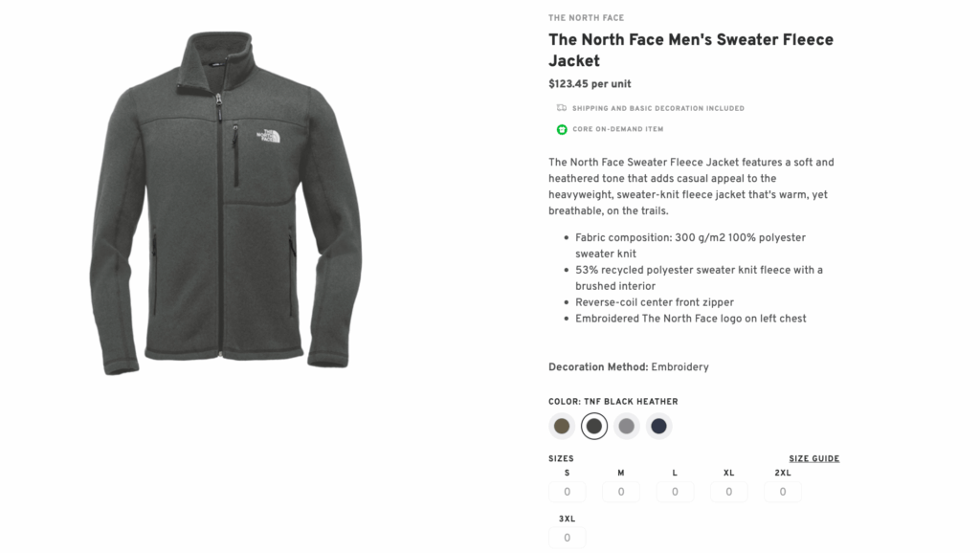
Task: Click the 3XL quantity field
Action: pos(567,537)
